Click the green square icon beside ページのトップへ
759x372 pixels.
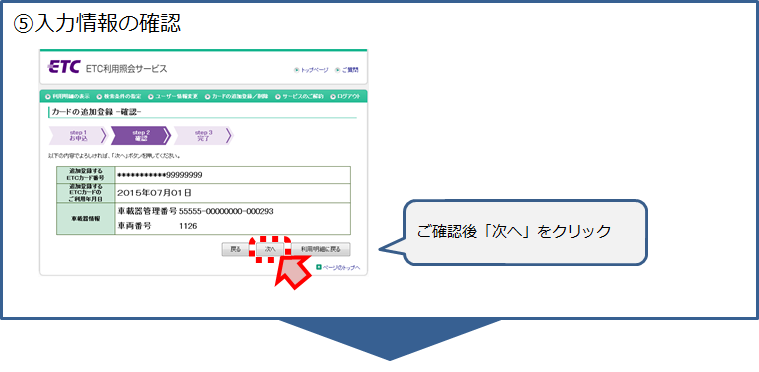coord(319,267)
